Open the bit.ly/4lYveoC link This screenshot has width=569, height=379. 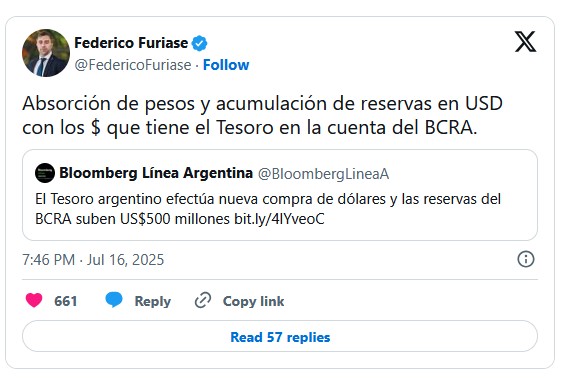(279, 219)
